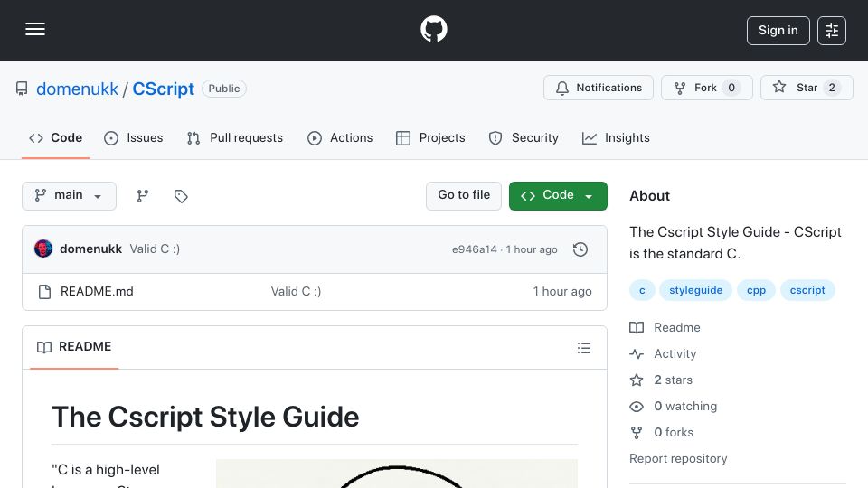The width and height of the screenshot is (868, 488).
Task: Click the '1 hour ago' timestamp in the README.md row
Action: pyautogui.click(x=561, y=292)
